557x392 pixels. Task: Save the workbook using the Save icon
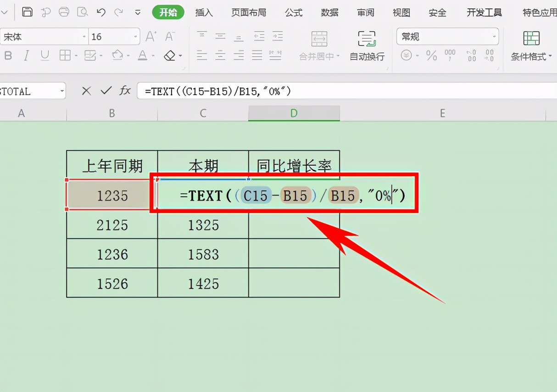(27, 12)
